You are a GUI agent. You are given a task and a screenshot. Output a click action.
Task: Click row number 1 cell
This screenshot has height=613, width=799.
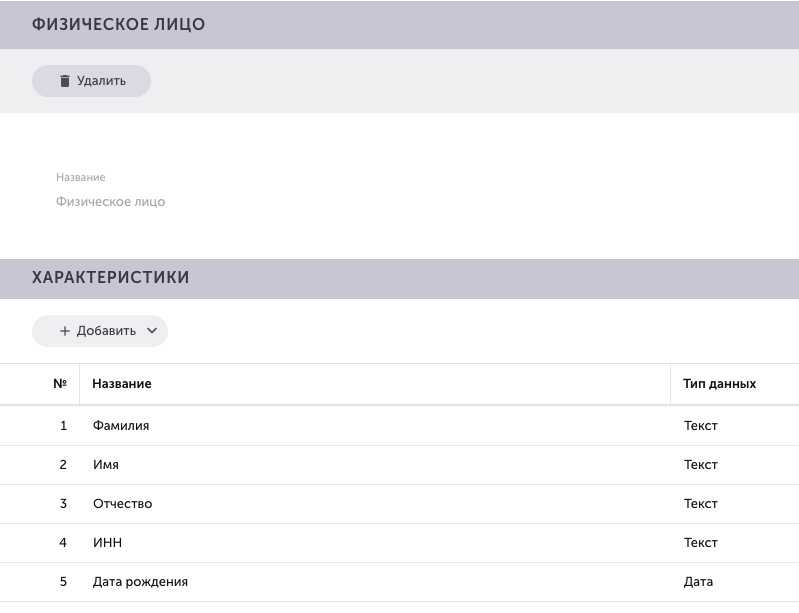pyautogui.click(x=63, y=425)
